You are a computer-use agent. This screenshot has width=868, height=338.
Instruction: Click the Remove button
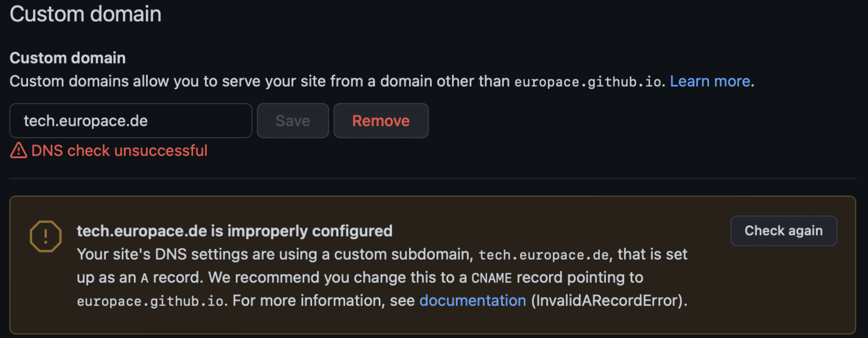click(x=381, y=120)
